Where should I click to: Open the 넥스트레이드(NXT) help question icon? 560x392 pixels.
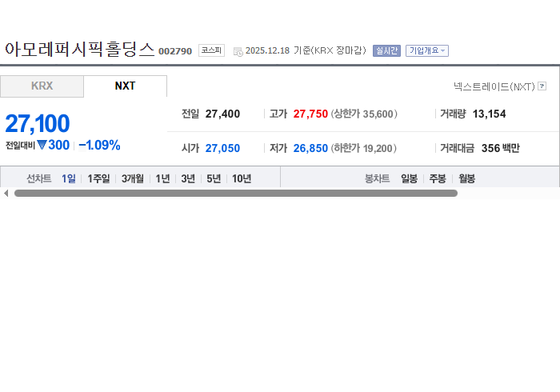tap(542, 86)
